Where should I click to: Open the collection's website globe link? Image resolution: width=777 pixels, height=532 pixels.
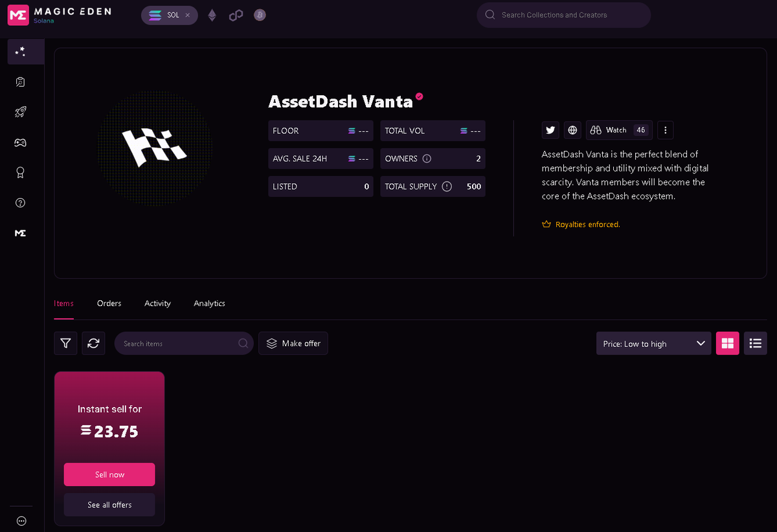[572, 130]
